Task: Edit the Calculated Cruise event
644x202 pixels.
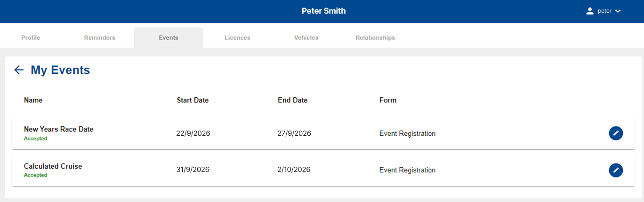Action: 616,170
